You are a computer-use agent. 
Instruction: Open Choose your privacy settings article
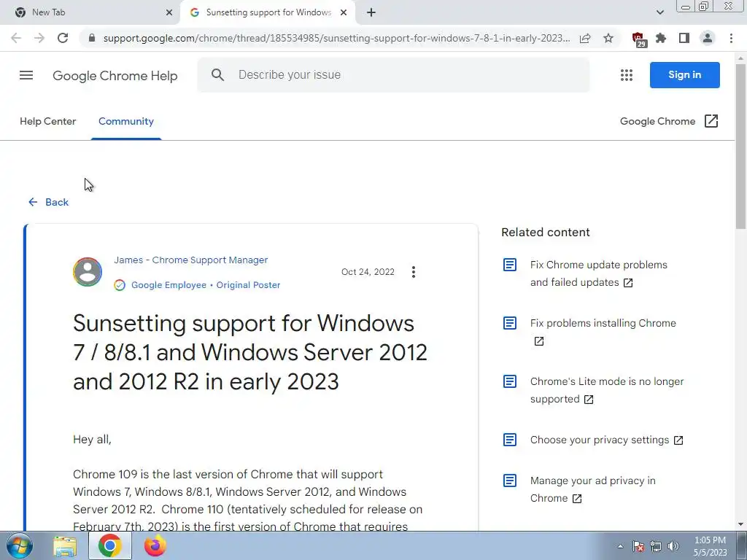[606, 440]
